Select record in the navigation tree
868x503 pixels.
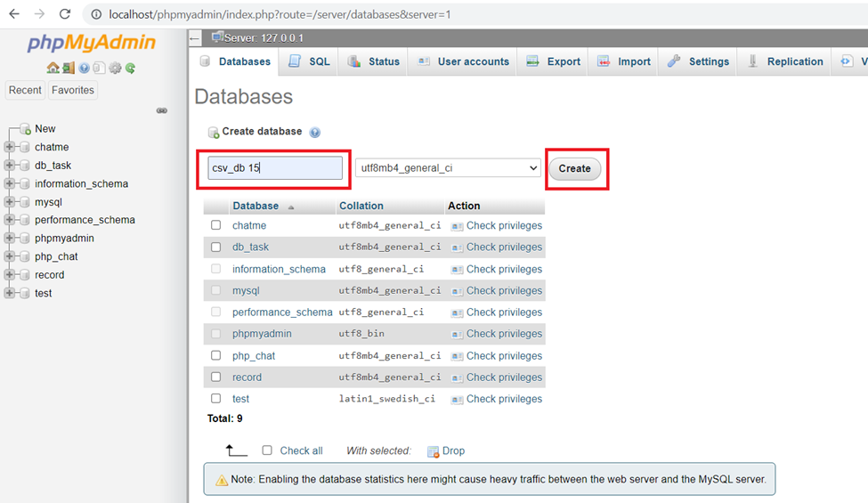click(49, 275)
